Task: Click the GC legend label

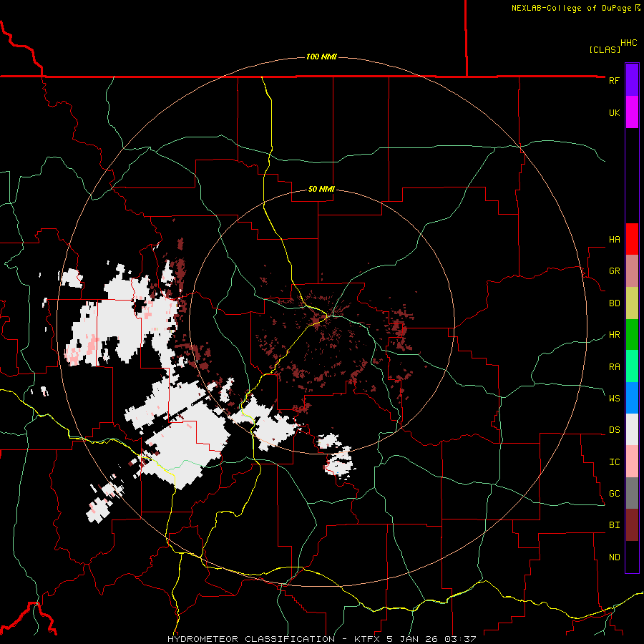Action: [x=614, y=494]
